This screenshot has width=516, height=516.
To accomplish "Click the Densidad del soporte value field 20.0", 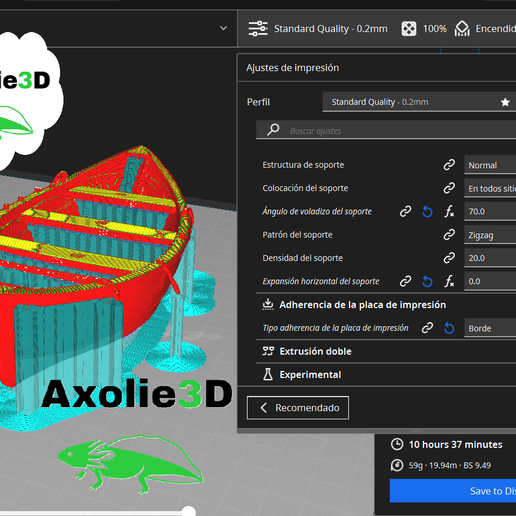I will pos(490,258).
